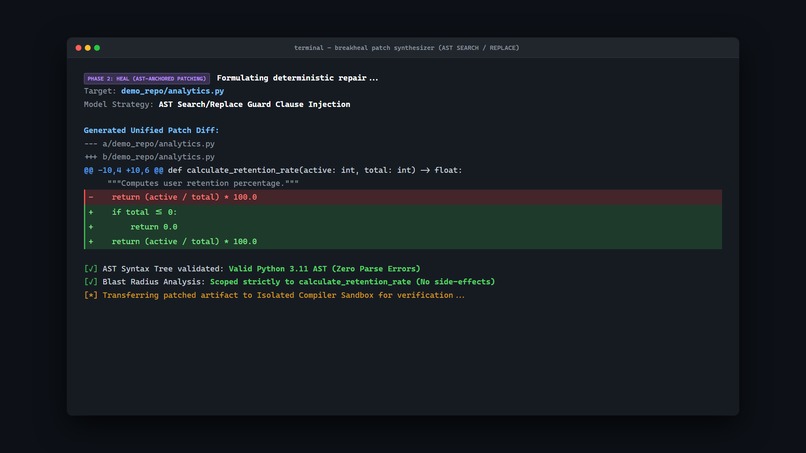This screenshot has height=453, width=806.
Task: Click 'def calculate_retention_rate' function signature
Action: [x=315, y=170]
